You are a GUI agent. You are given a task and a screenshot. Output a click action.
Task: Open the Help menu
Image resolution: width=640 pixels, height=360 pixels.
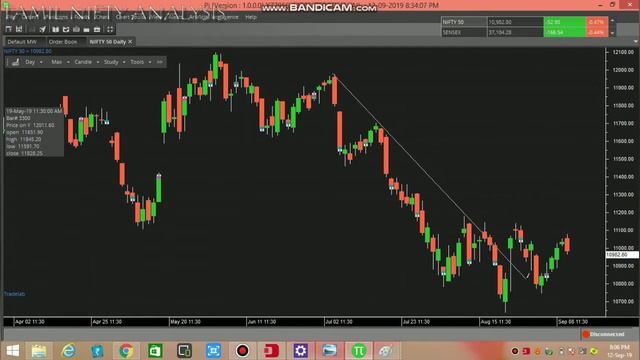(x=251, y=17)
